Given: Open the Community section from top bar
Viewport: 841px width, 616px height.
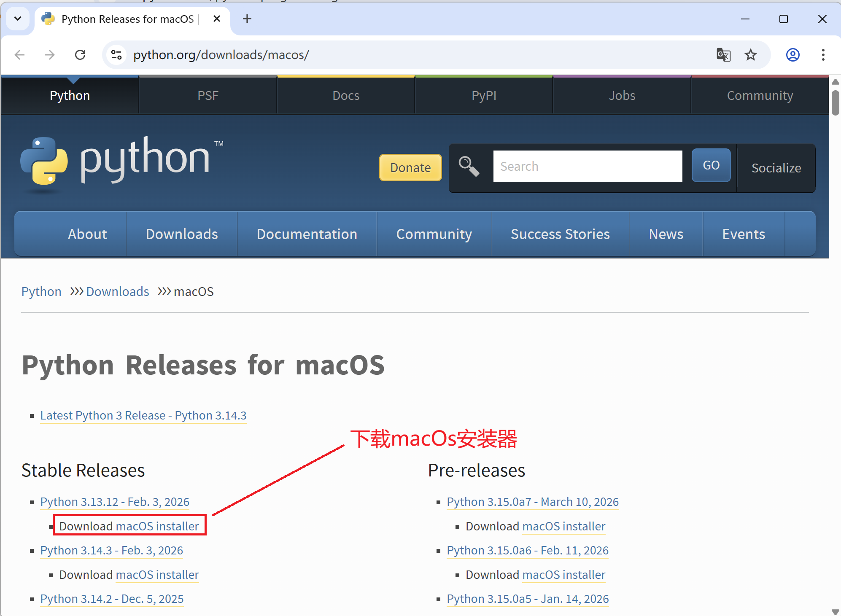Looking at the screenshot, I should 760,95.
